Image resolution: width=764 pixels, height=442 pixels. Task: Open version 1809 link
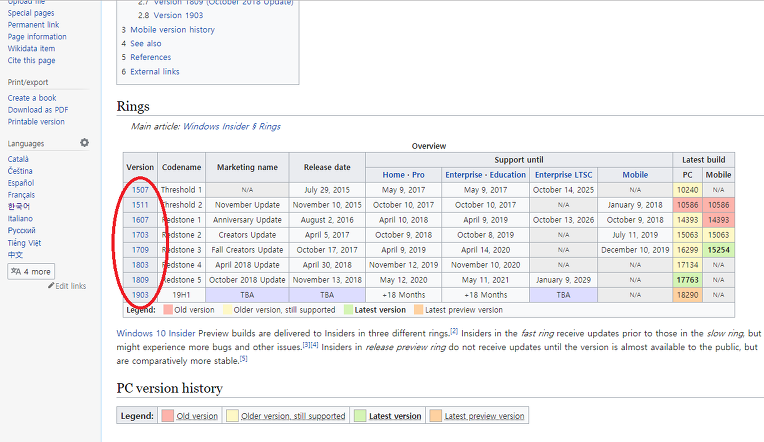coord(140,280)
